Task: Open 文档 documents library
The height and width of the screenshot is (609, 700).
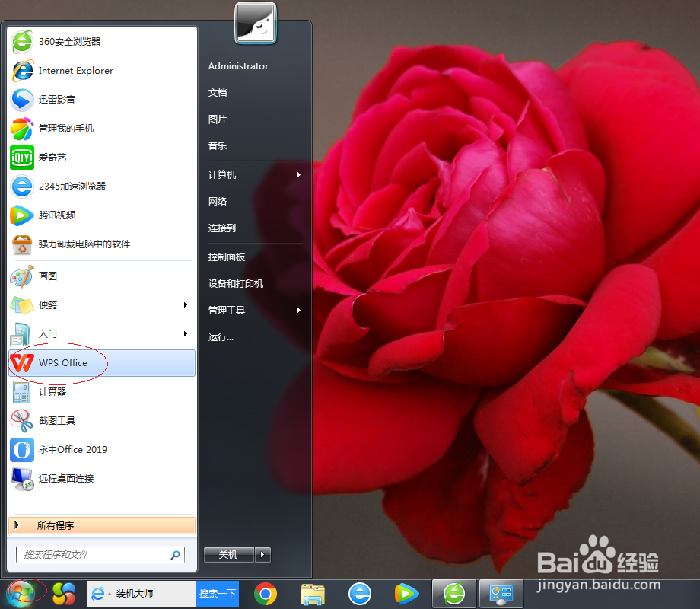Action: pyautogui.click(x=218, y=92)
